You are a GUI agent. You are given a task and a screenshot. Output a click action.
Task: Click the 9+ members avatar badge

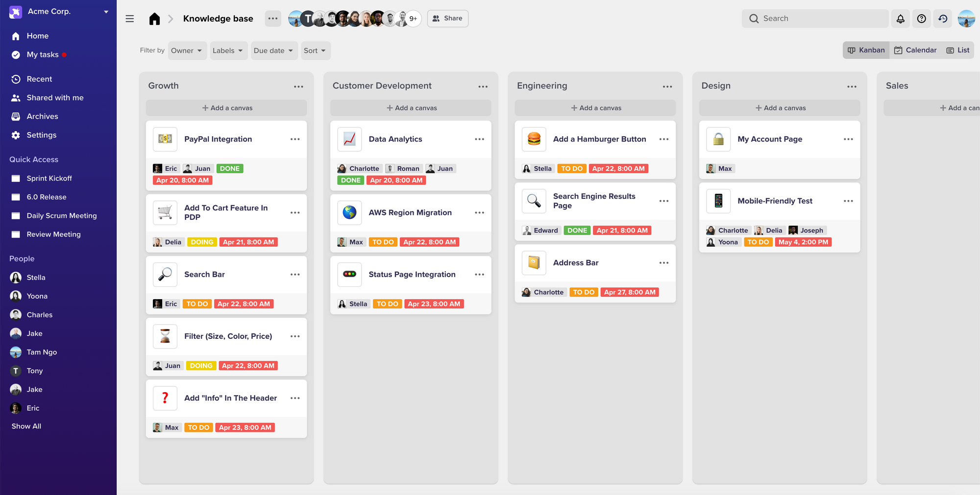(413, 19)
